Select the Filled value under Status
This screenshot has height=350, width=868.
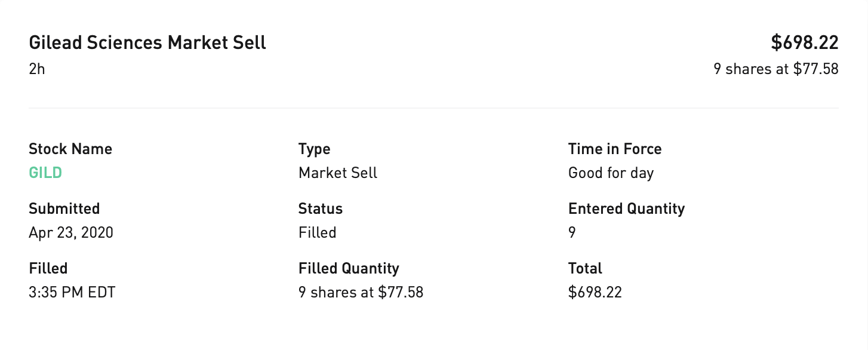pyautogui.click(x=317, y=232)
